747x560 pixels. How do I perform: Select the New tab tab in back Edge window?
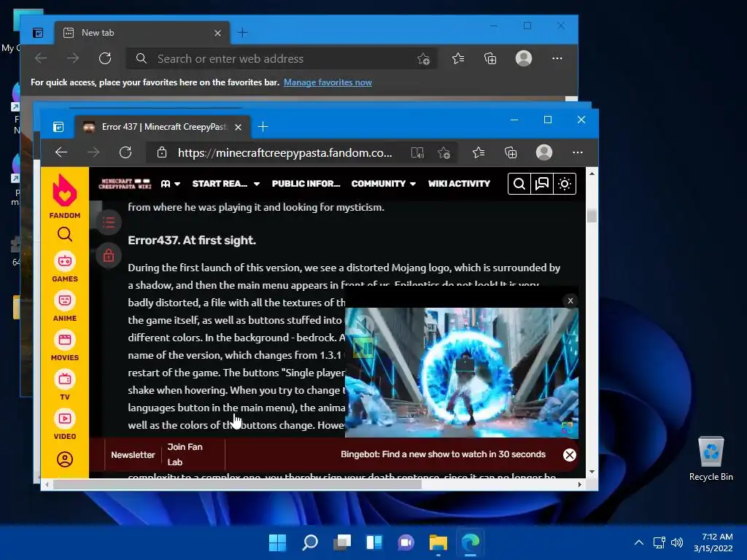pos(142,33)
